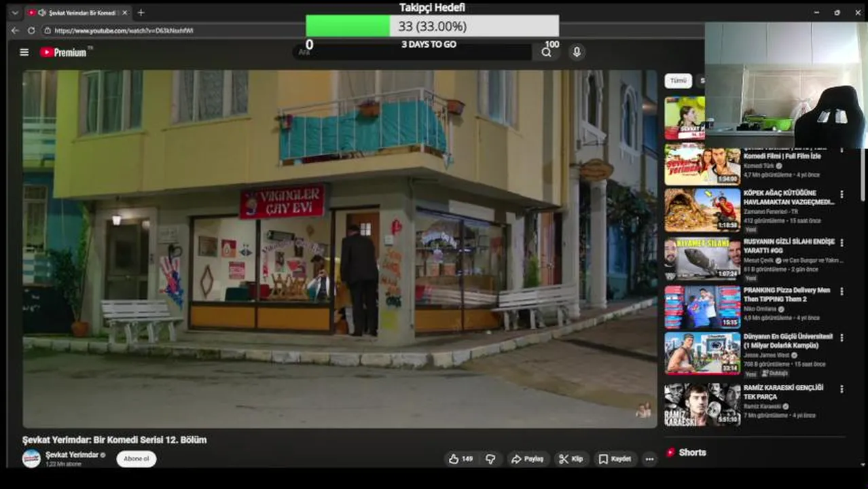Click the Ara search field
This screenshot has width=868, height=489.
[414, 52]
